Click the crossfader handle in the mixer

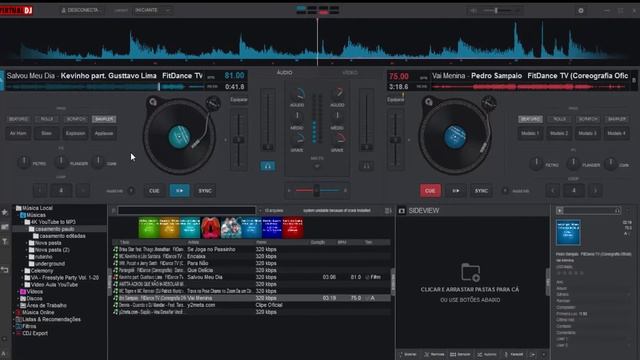click(316, 190)
